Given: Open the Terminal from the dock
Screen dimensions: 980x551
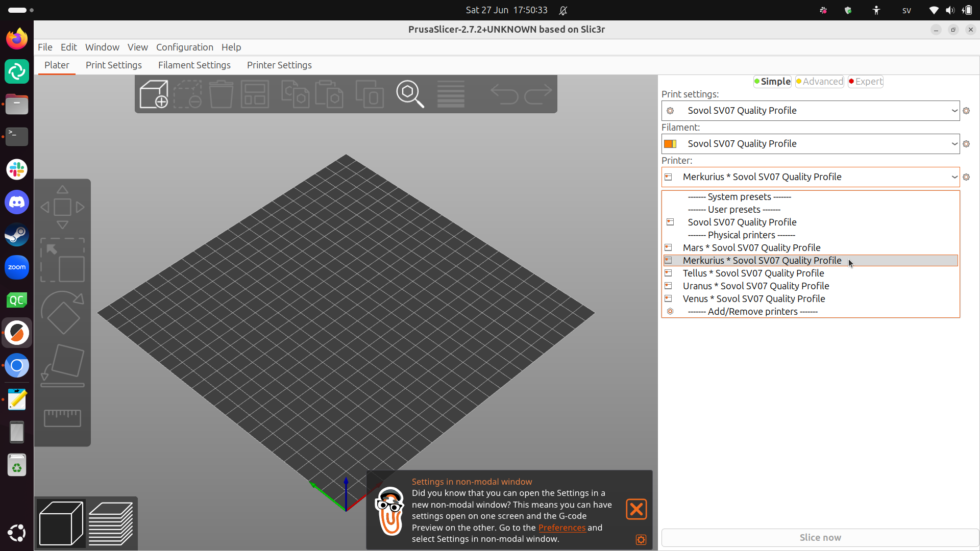Looking at the screenshot, I should click(17, 137).
